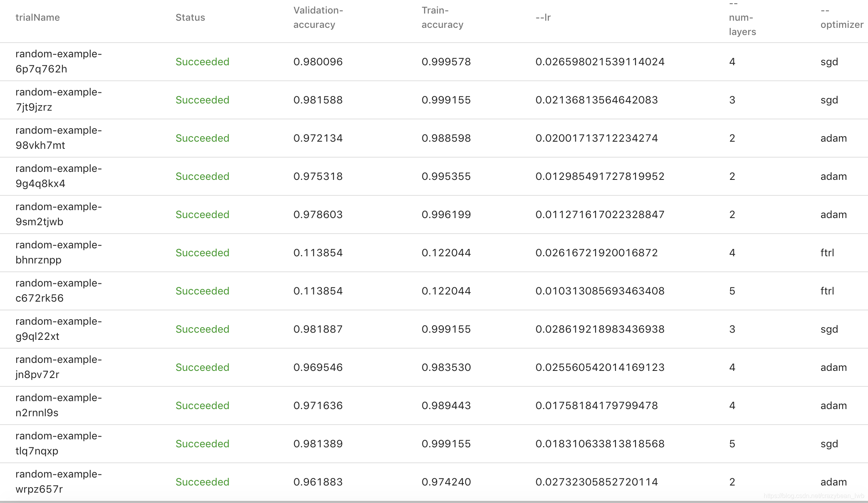Select trial random-example-wrpz657r
The image size is (868, 503).
pyautogui.click(x=59, y=482)
